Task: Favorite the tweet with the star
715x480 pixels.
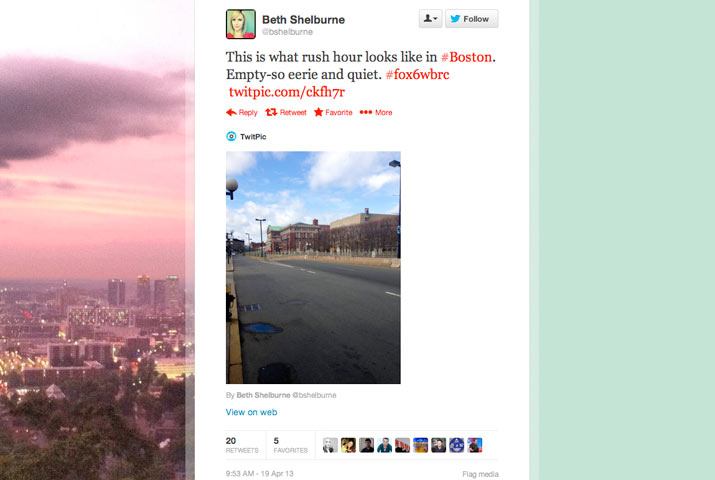Action: 333,112
